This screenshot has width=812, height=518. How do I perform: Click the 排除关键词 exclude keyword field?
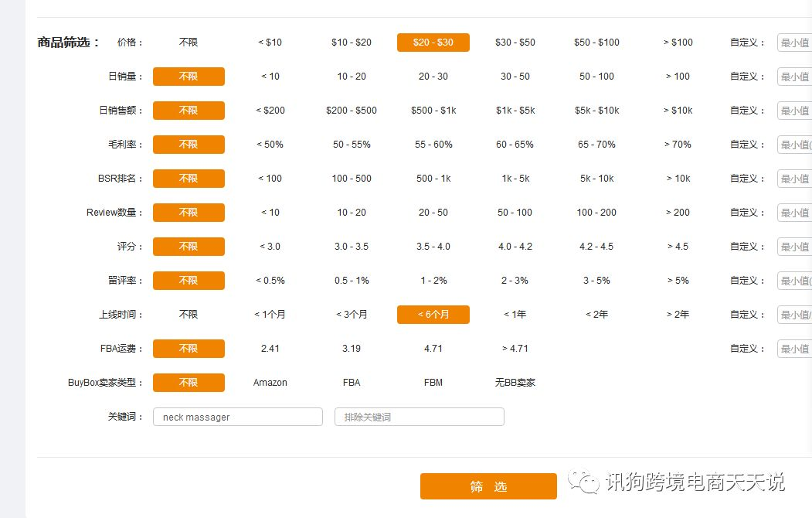coord(420,417)
